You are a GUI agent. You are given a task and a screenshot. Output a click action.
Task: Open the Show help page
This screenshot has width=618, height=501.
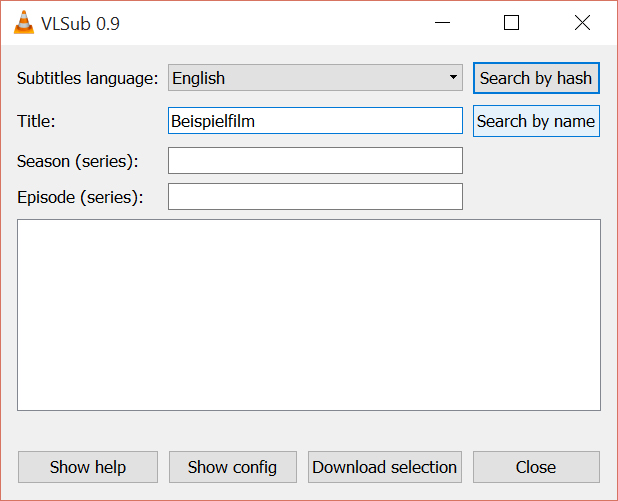[88, 467]
